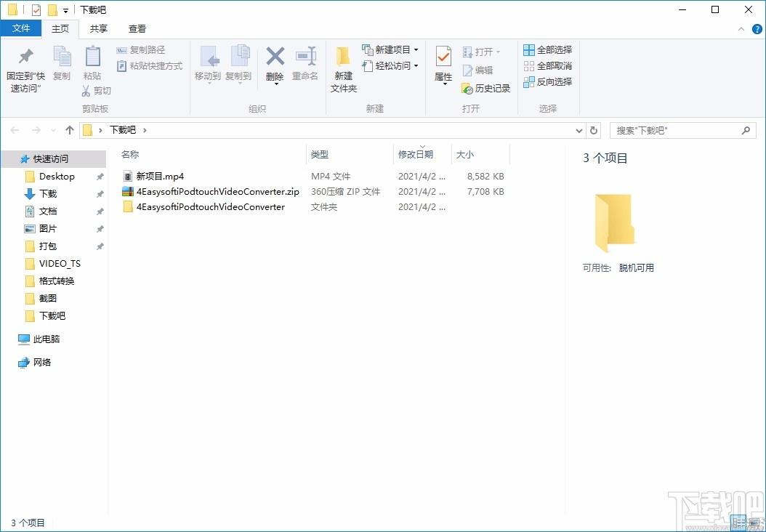
Task: Click the search magnifier icon
Action: click(746, 130)
